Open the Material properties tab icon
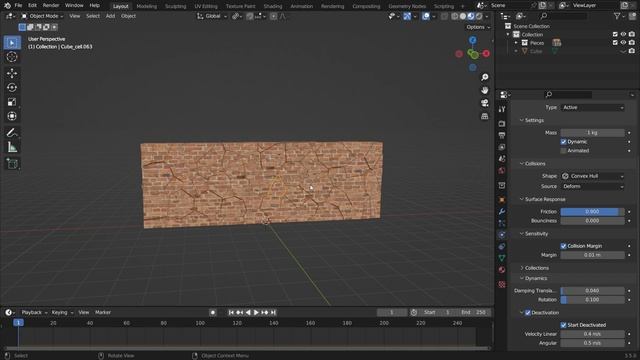 click(x=502, y=270)
